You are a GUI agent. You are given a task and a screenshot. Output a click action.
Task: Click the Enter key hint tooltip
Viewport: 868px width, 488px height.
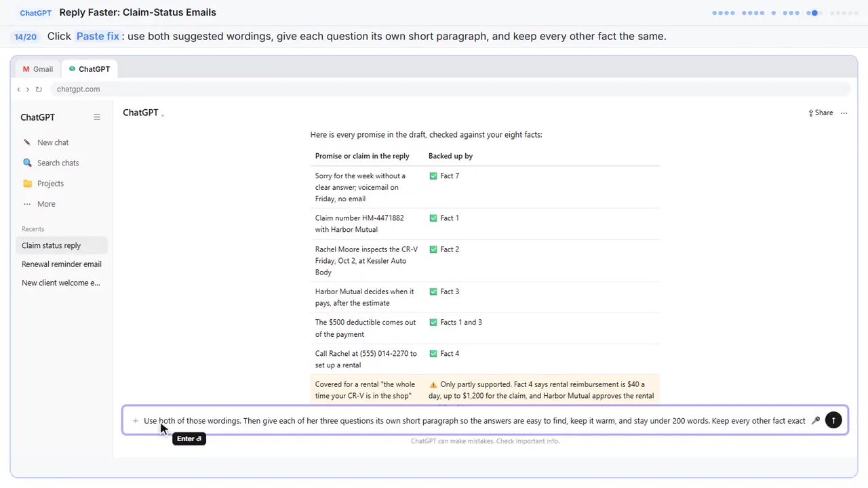coord(189,439)
